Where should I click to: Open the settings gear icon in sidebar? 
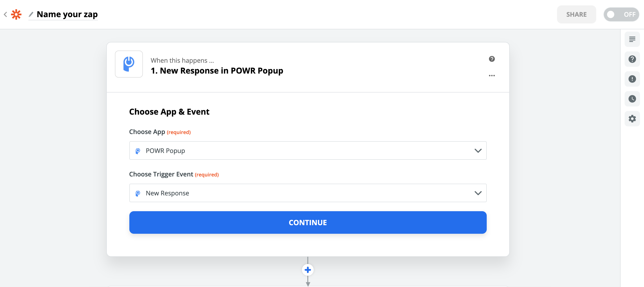click(632, 118)
